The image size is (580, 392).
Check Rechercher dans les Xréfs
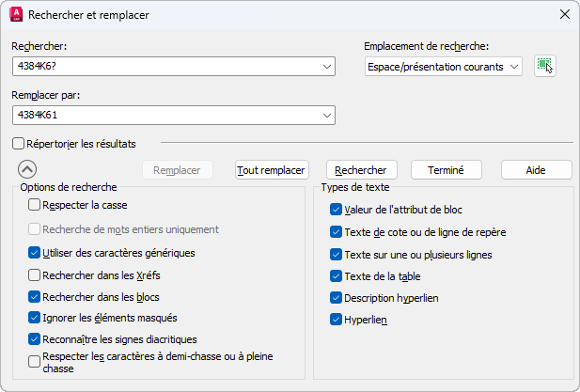click(x=35, y=275)
